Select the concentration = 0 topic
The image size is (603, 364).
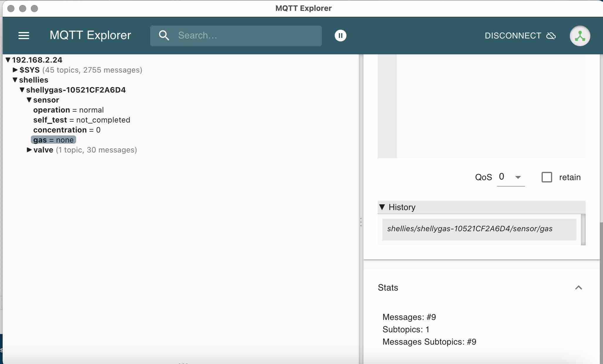pyautogui.click(x=67, y=130)
